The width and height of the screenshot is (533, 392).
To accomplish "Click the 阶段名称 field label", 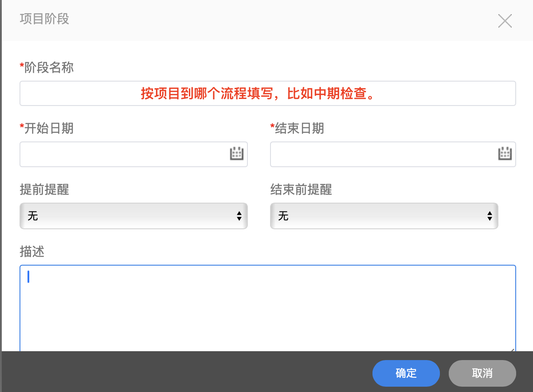I will click(x=47, y=67).
